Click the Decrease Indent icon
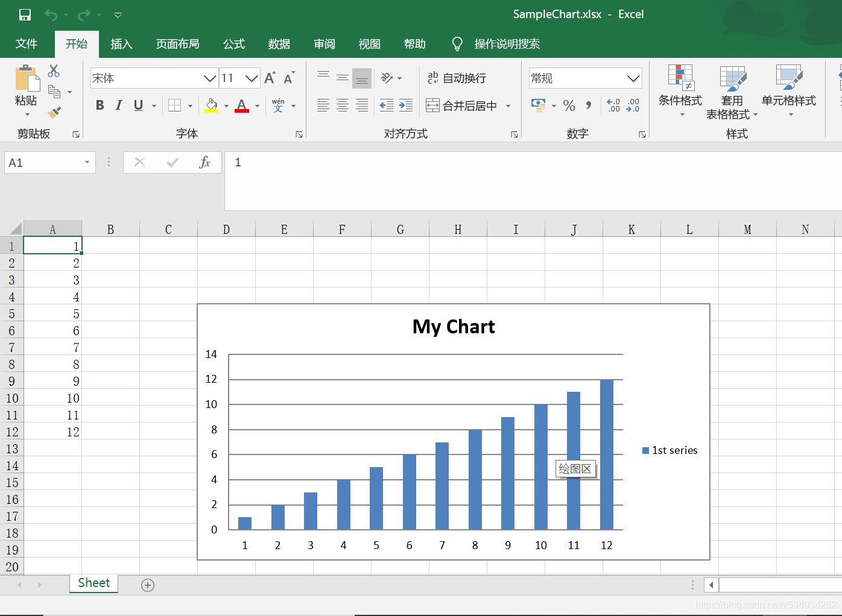Screen dimensions: 842x616 click(x=387, y=105)
